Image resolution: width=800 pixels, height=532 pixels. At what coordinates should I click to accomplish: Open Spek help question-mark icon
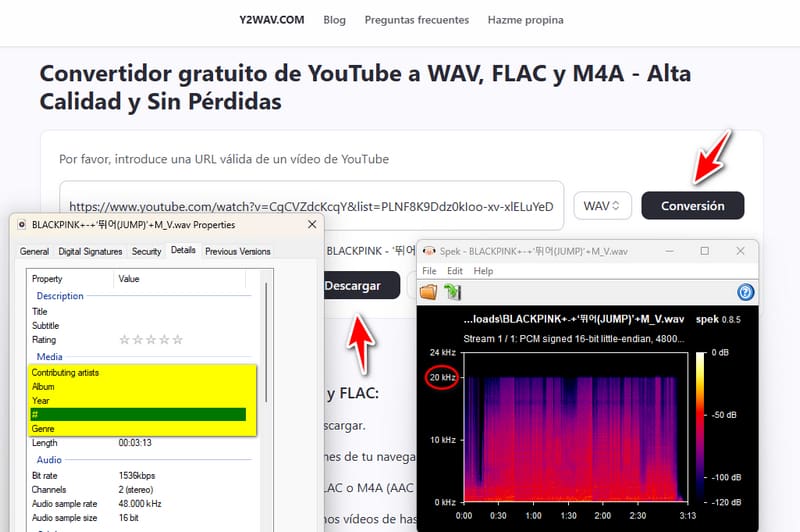tap(745, 292)
